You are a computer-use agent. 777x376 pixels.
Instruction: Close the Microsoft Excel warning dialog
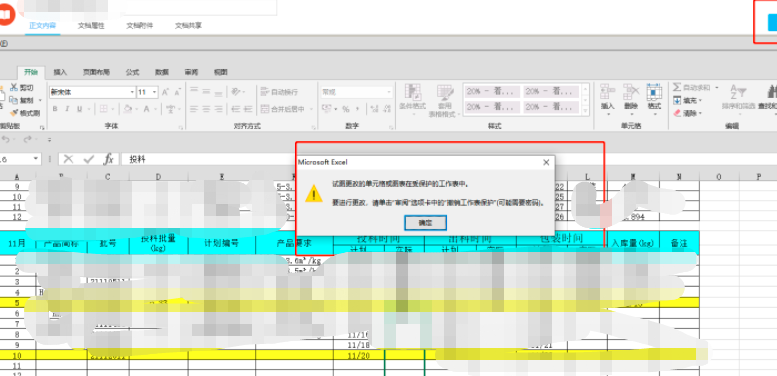click(x=546, y=162)
